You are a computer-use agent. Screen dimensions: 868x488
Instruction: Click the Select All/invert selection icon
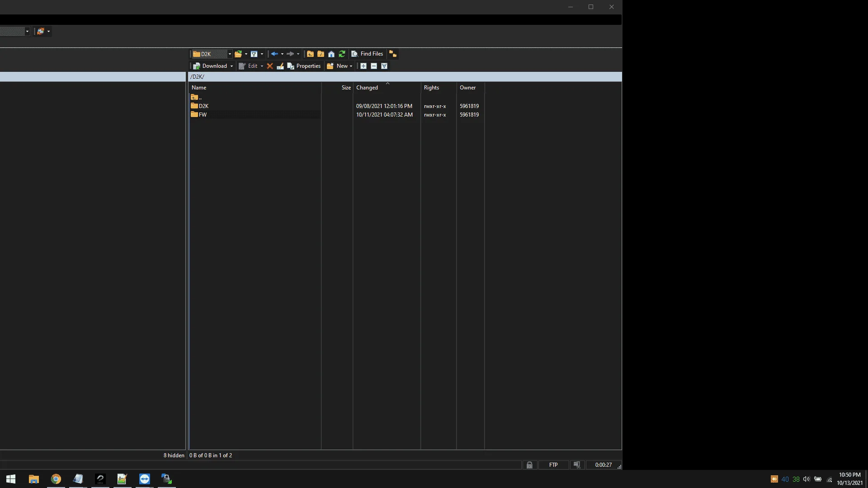(x=384, y=66)
